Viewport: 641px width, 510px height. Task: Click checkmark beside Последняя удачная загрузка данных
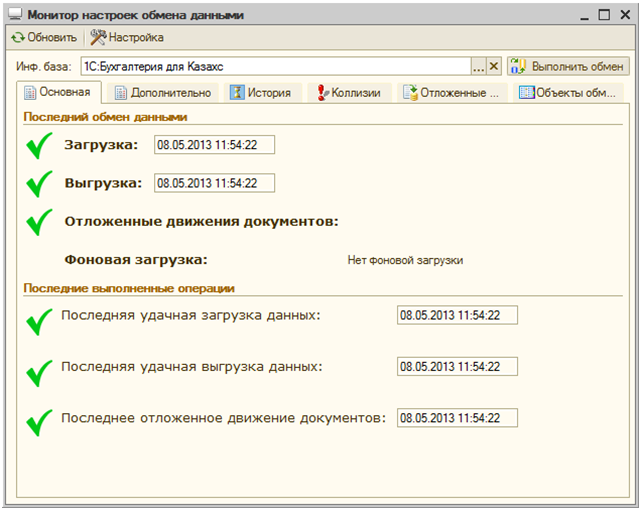[38, 321]
